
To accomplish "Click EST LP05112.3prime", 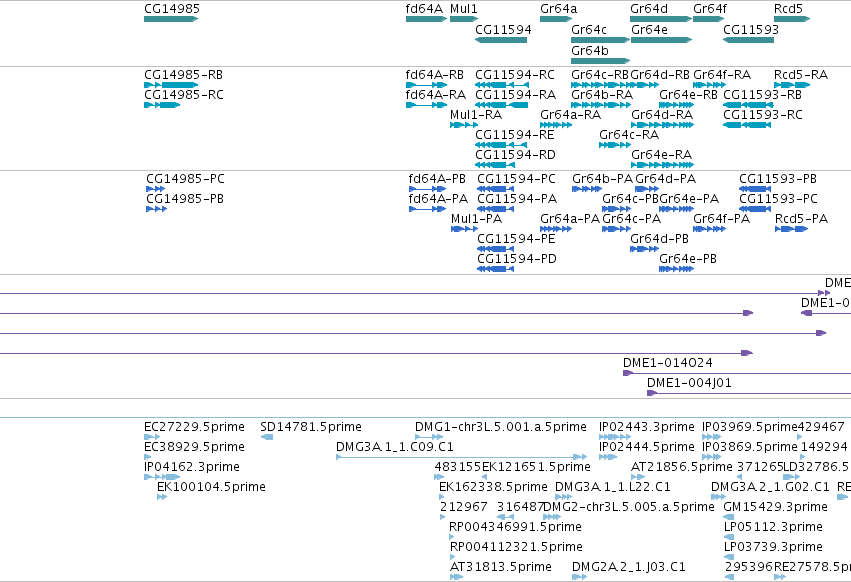I will click(x=728, y=537).
